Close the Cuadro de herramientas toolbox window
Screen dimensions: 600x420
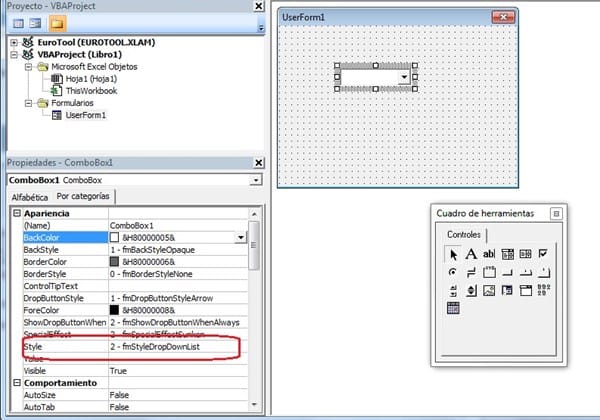coord(556,213)
